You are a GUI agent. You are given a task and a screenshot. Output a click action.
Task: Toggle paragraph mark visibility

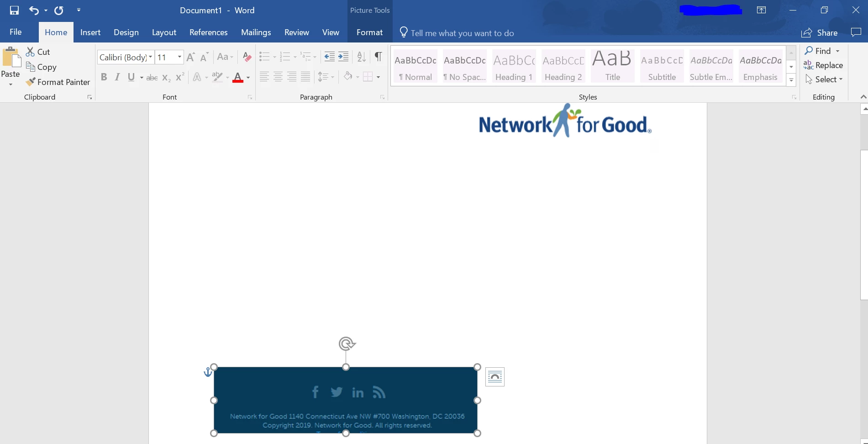point(378,57)
